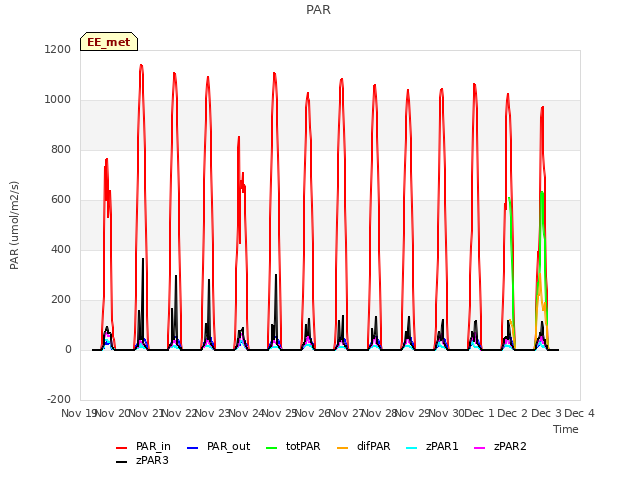Image resolution: width=640 pixels, height=480 pixels.
Task: Click the green totPAR legend swatch
Action: click(271, 448)
